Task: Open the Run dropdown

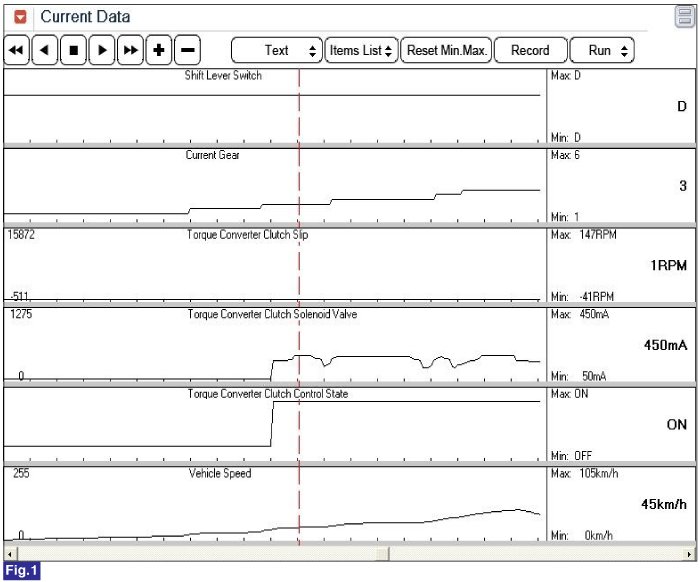Action: (601, 51)
